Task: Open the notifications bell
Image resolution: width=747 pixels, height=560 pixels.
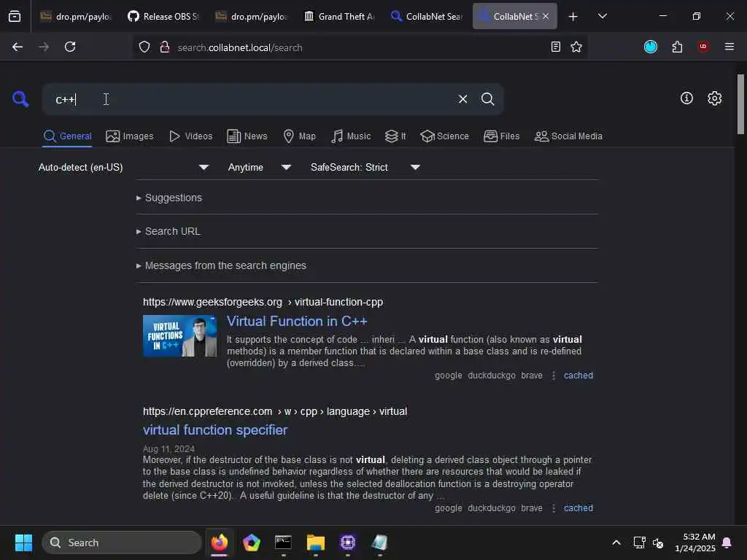Action: coord(727,542)
